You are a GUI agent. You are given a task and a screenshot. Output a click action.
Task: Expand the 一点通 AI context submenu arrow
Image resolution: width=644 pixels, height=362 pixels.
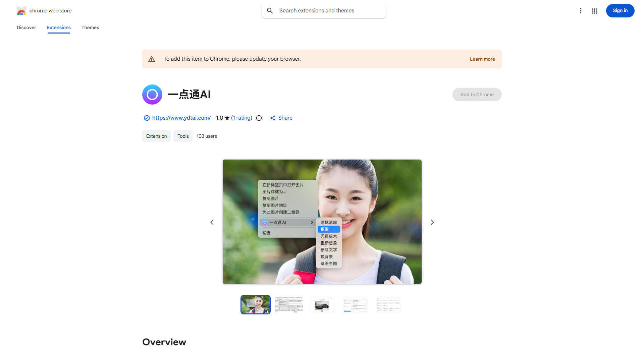(312, 222)
